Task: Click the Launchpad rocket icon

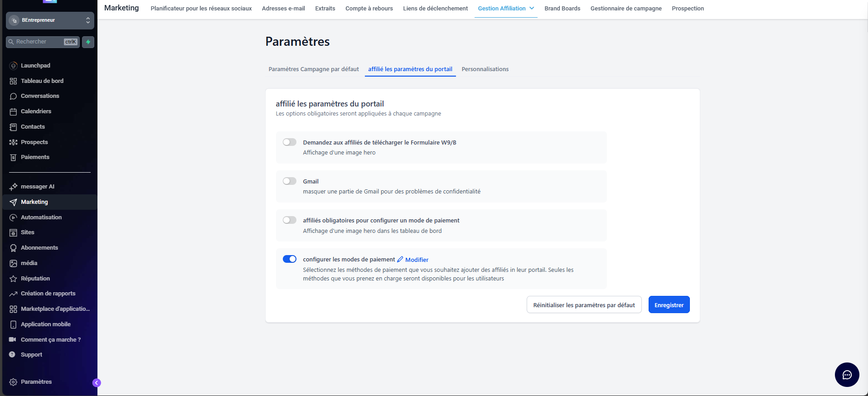Action: click(13, 66)
